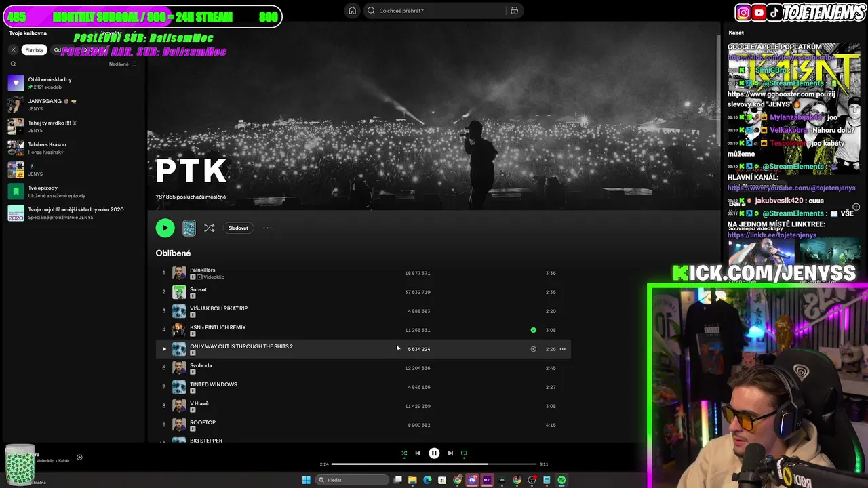
Task: Seek using the playback progress bar
Action: point(434,464)
